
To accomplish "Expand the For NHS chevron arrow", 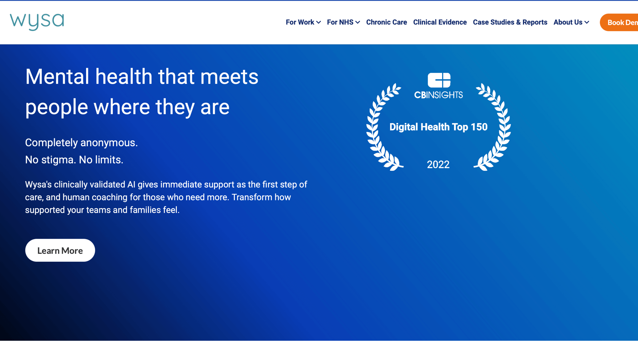I will pyautogui.click(x=358, y=23).
